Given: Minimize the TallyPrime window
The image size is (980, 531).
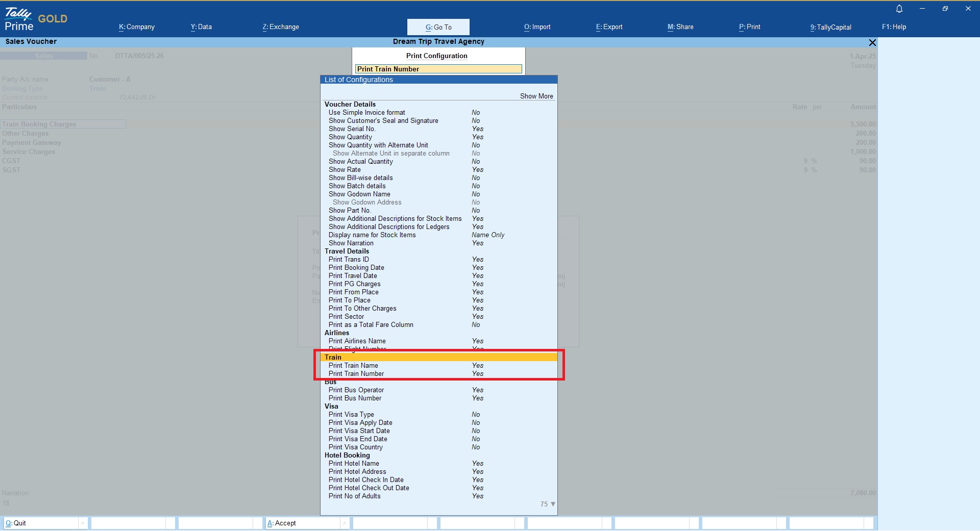Looking at the screenshot, I should coord(922,9).
